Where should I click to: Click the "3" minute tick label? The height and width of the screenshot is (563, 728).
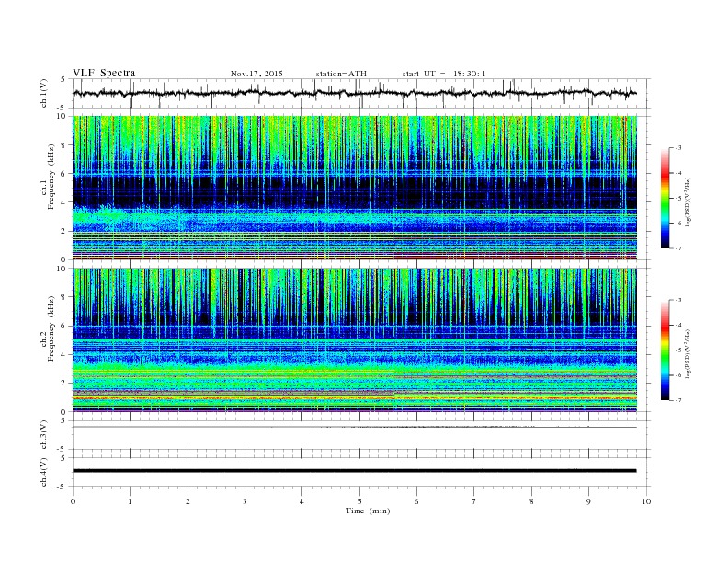pos(245,501)
